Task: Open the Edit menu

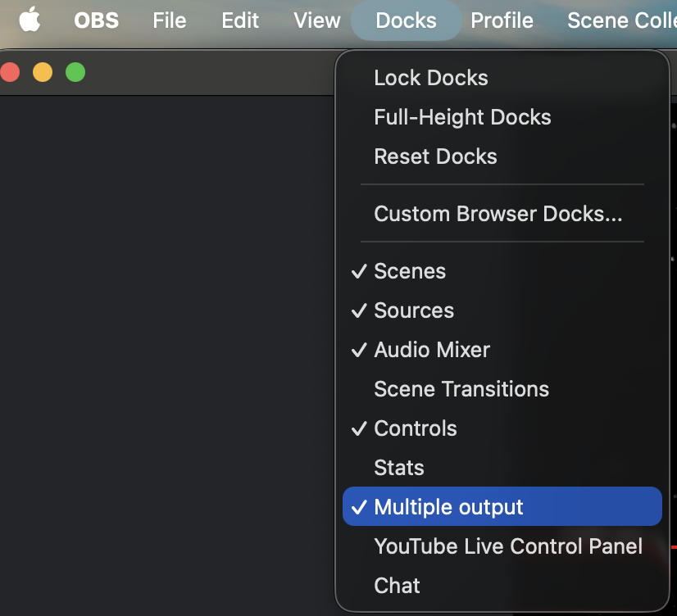Action: pyautogui.click(x=240, y=20)
